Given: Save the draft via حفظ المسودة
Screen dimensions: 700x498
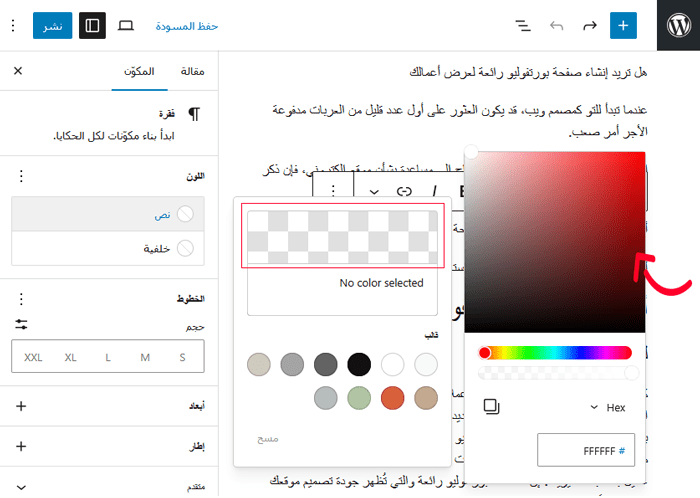Looking at the screenshot, I should 187,26.
